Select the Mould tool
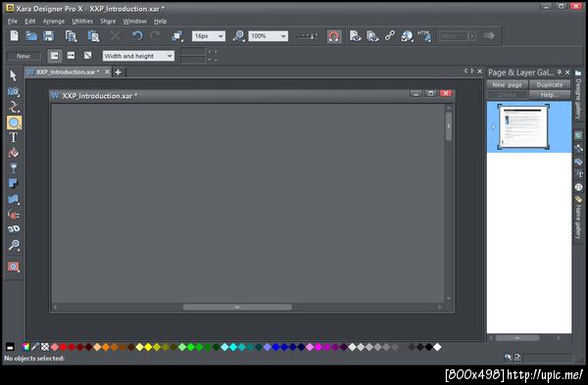This screenshot has width=588, height=385. pos(14,199)
